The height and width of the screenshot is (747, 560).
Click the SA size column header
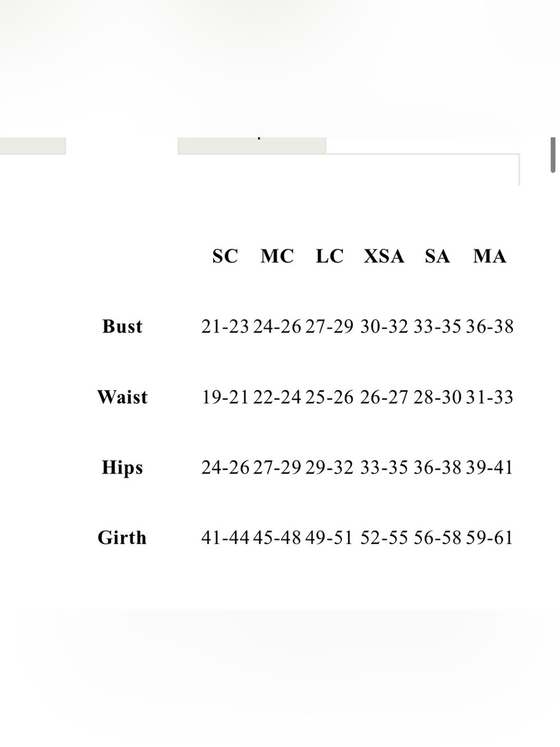[437, 256]
